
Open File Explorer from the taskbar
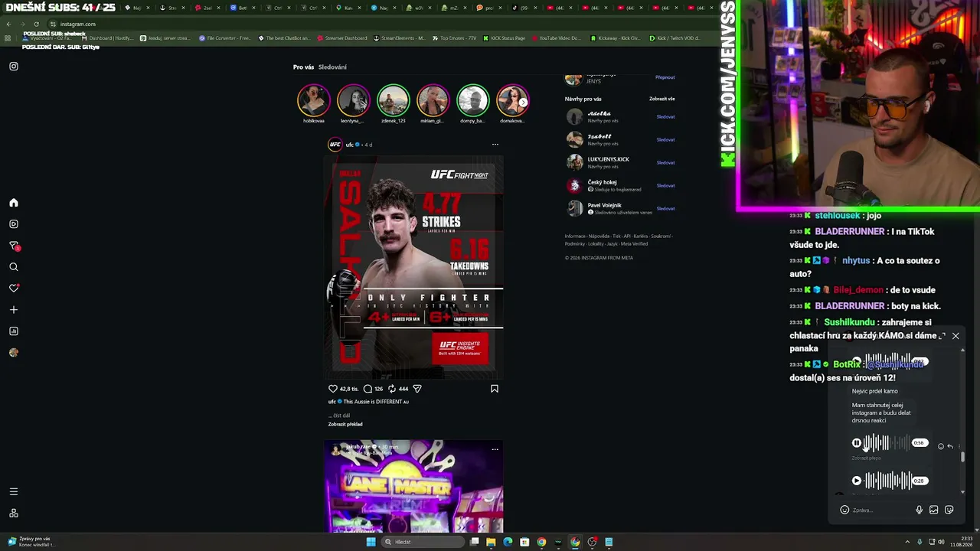(491, 542)
